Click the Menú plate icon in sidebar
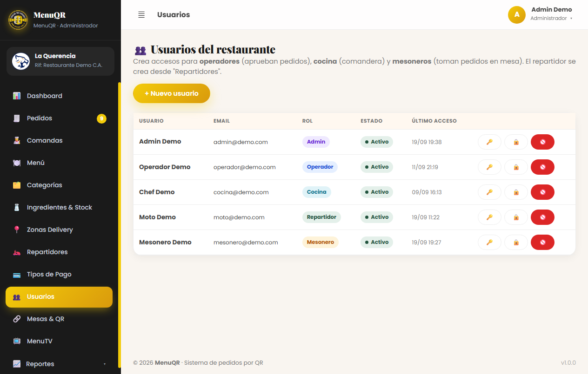The width and height of the screenshot is (588, 374). pyautogui.click(x=17, y=163)
